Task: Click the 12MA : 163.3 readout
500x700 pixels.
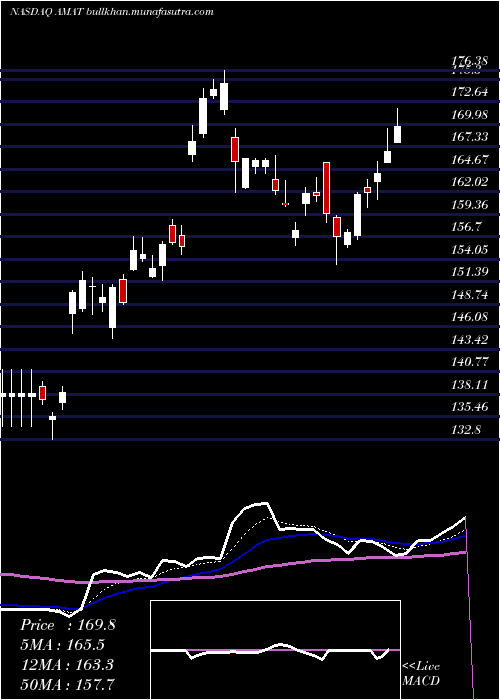Action: (66, 664)
